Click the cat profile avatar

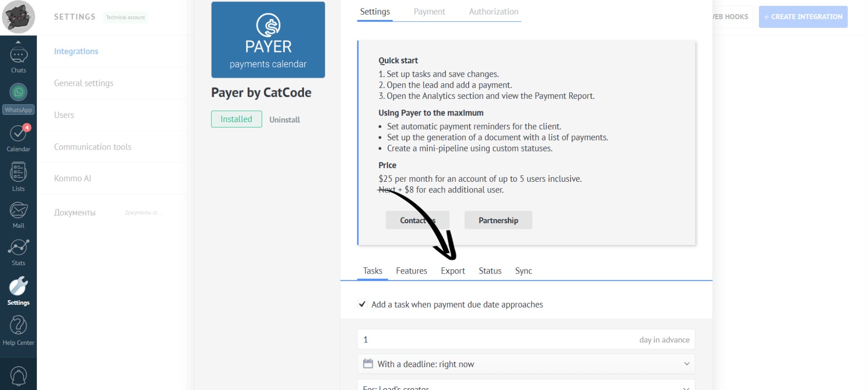(18, 17)
